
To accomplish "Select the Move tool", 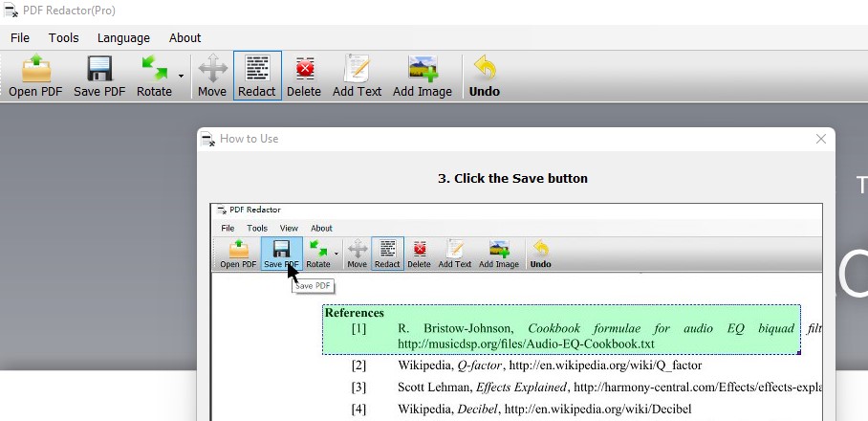I will tap(212, 76).
